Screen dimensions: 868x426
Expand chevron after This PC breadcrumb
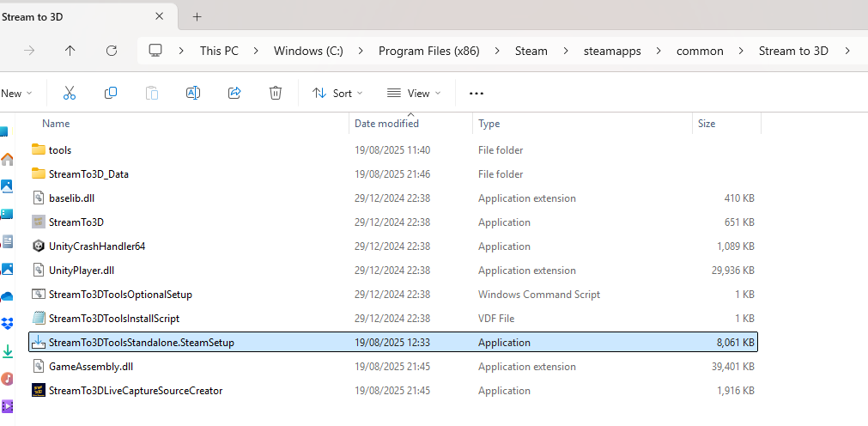click(x=256, y=51)
